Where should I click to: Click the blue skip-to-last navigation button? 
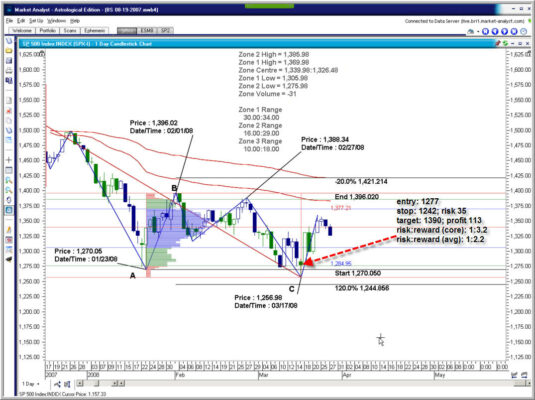coord(514,31)
